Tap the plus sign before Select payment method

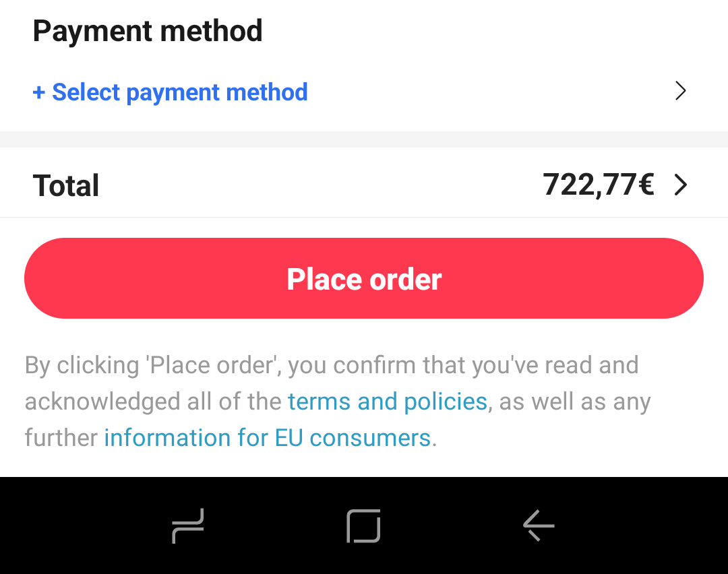[x=39, y=92]
